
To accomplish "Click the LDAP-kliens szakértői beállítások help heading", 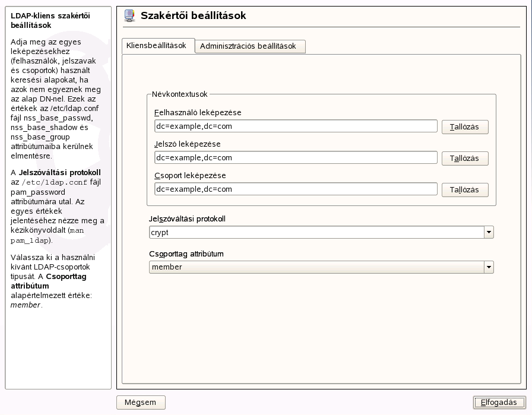I will [46, 20].
